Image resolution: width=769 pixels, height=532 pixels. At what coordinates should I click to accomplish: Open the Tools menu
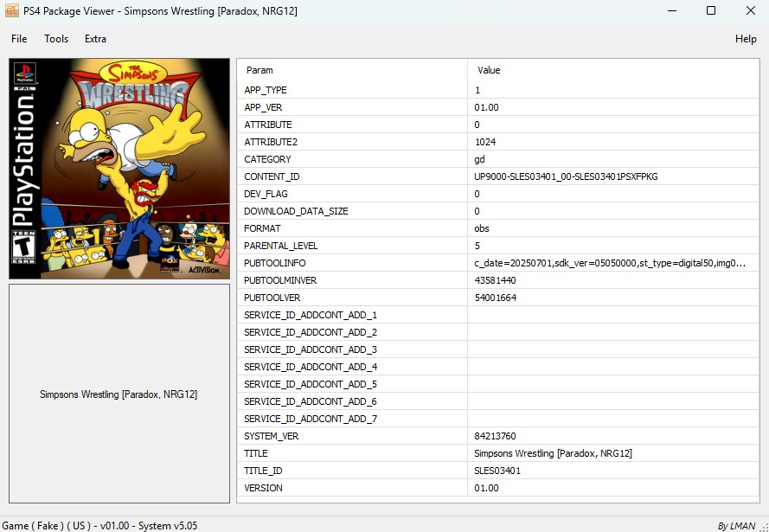56,39
